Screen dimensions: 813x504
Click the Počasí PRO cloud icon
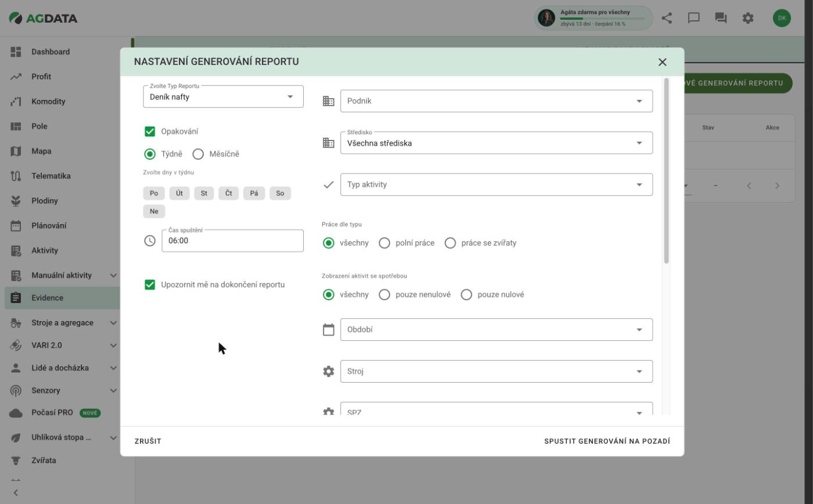(x=16, y=413)
